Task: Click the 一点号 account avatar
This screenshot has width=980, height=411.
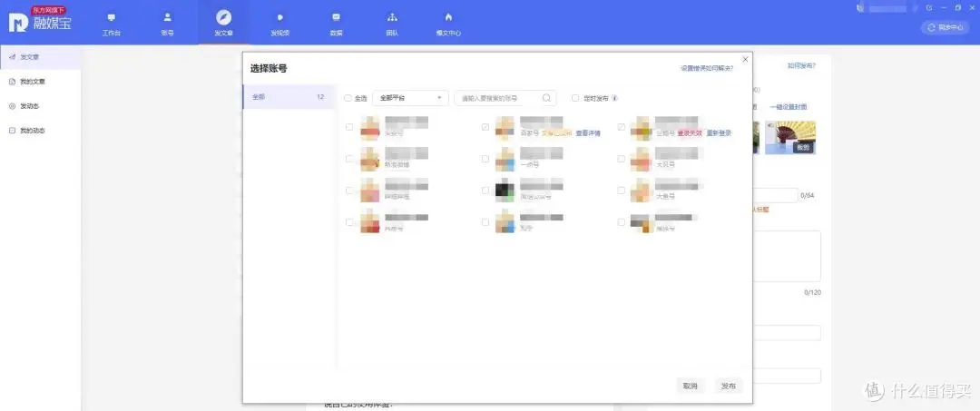Action: coord(505,160)
